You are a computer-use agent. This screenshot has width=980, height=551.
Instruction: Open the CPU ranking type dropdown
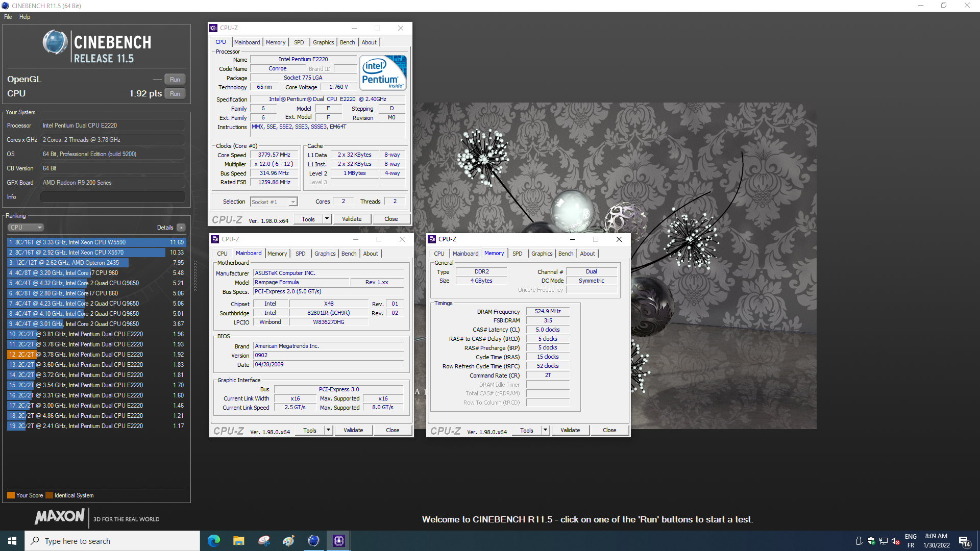26,228
